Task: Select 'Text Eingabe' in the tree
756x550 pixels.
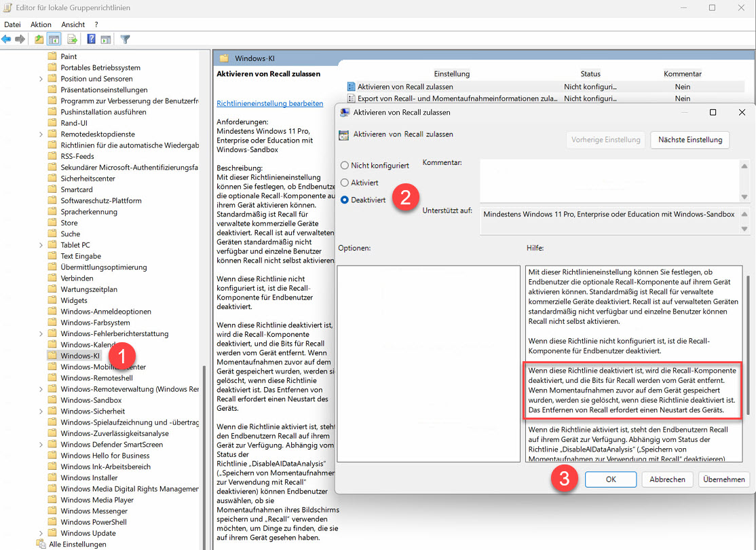Action: tap(81, 256)
